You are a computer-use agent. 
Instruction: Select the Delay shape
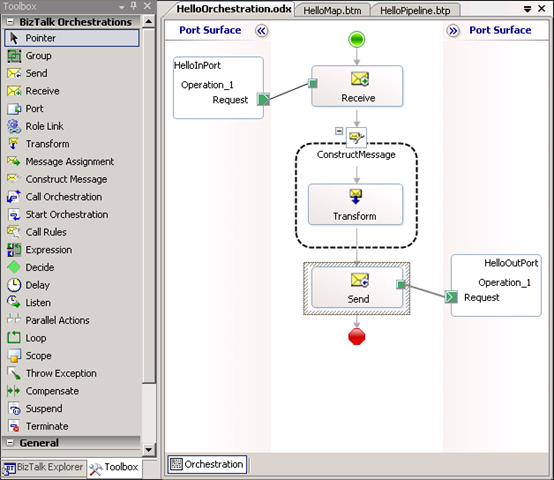pyautogui.click(x=72, y=285)
